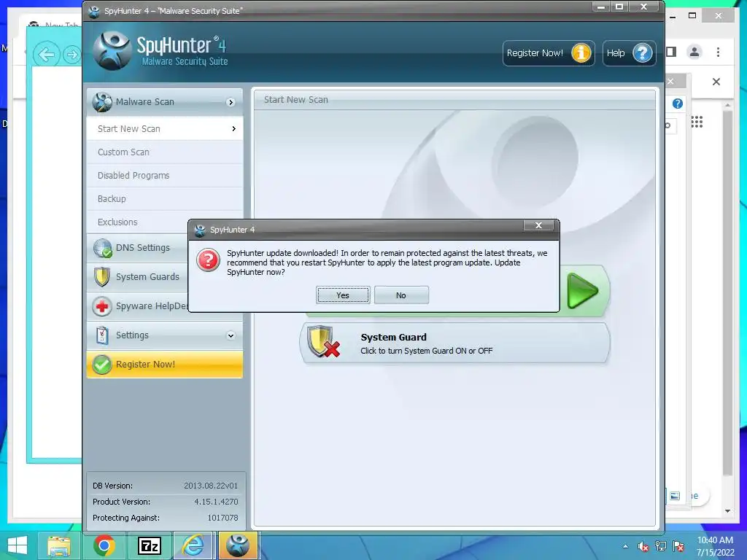Open the Backup section
Viewport: 747px width, 560px height.
164,198
